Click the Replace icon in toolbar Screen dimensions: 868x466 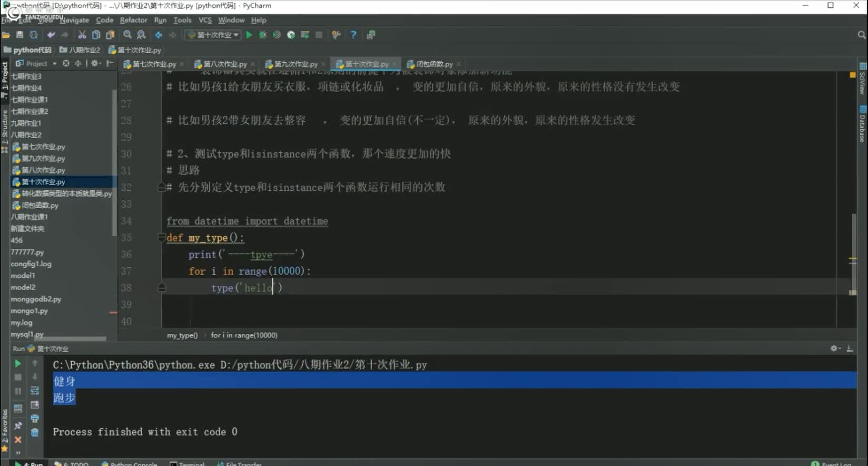coord(141,35)
